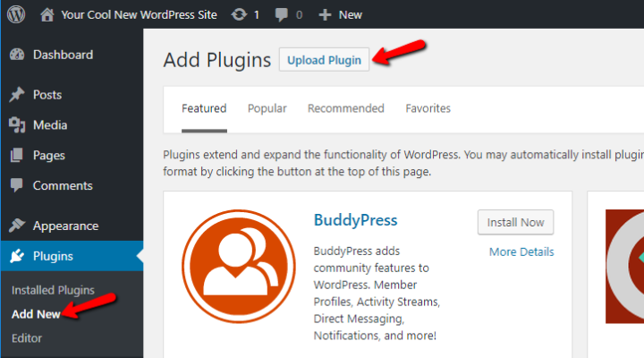This screenshot has height=358, width=644.
Task: Open plugin Editor submenu item
Action: [x=27, y=338]
